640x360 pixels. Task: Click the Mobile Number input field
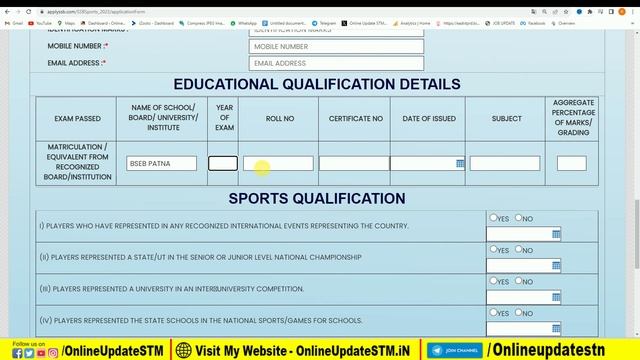pyautogui.click(x=336, y=47)
